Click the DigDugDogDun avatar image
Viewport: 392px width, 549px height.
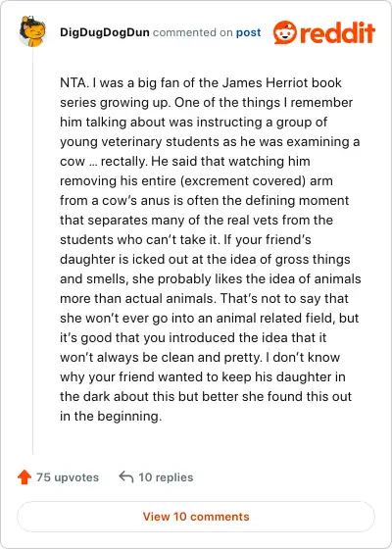32,31
